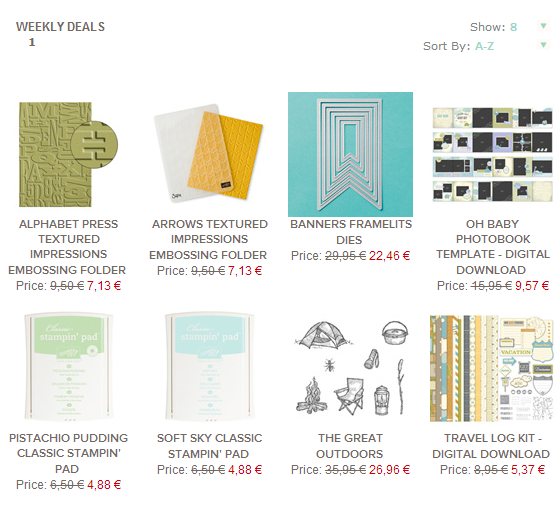Open The Great Outdoors stamp set image
The image size is (560, 507).
point(350,368)
